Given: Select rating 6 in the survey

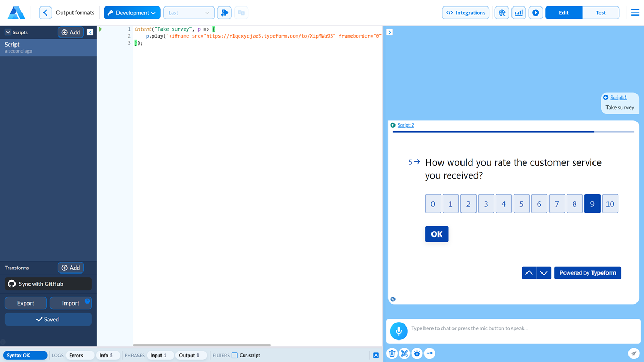Looking at the screenshot, I should [539, 204].
